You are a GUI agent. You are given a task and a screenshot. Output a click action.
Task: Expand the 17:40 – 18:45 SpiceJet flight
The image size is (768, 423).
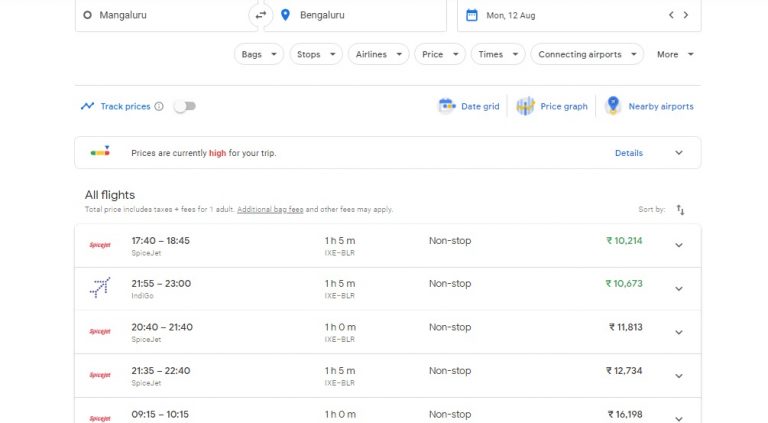pyautogui.click(x=679, y=245)
